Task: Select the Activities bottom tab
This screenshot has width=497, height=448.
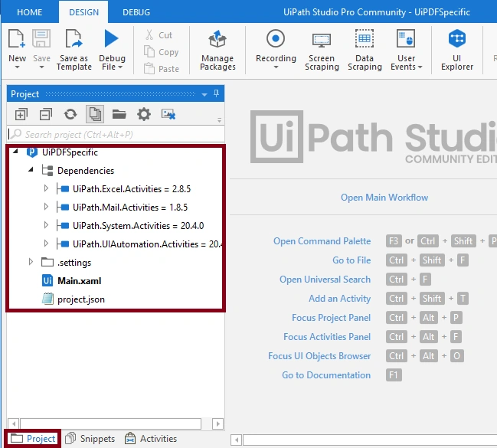Action: (151, 439)
